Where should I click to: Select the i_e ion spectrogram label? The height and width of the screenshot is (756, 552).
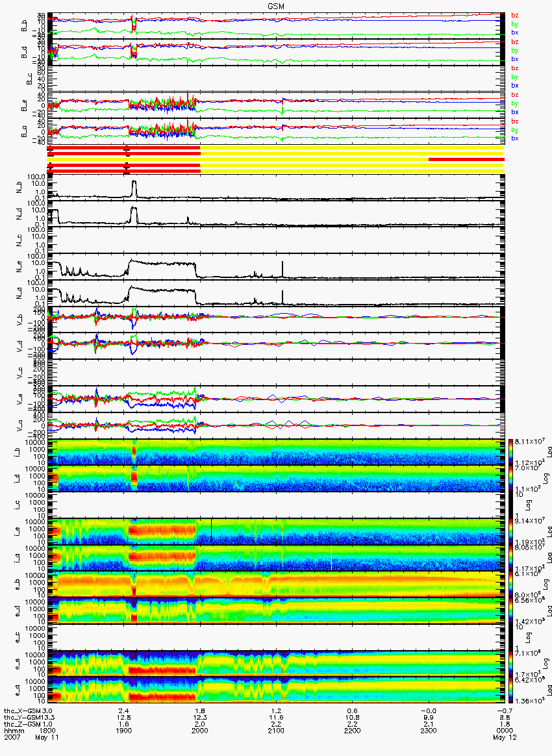[18, 531]
